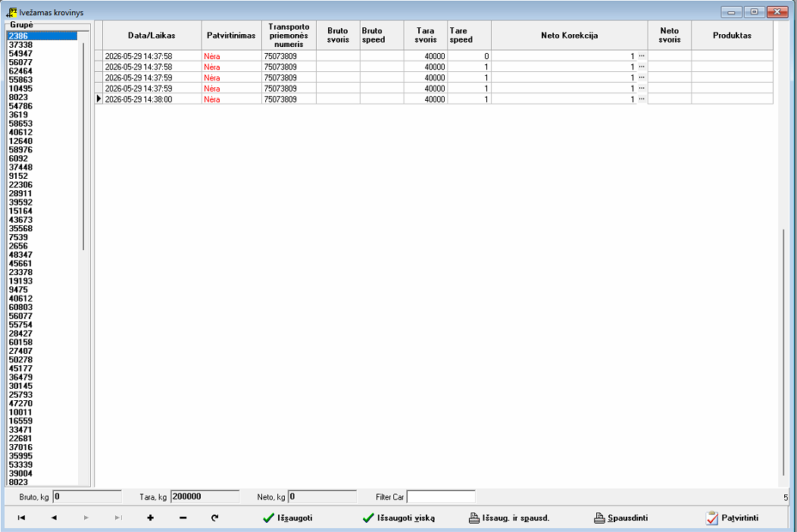The width and height of the screenshot is (797, 532).
Task: Click the Patvirtinimas column header
Action: [231, 36]
